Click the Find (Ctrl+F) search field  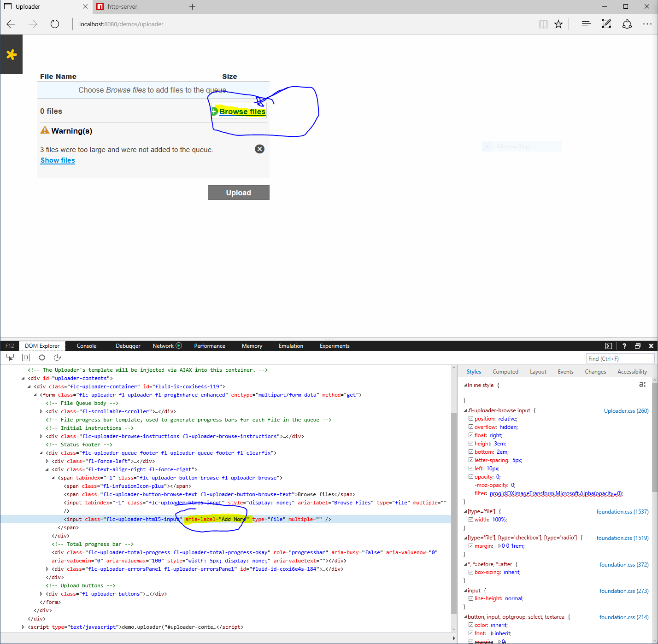[x=620, y=358]
